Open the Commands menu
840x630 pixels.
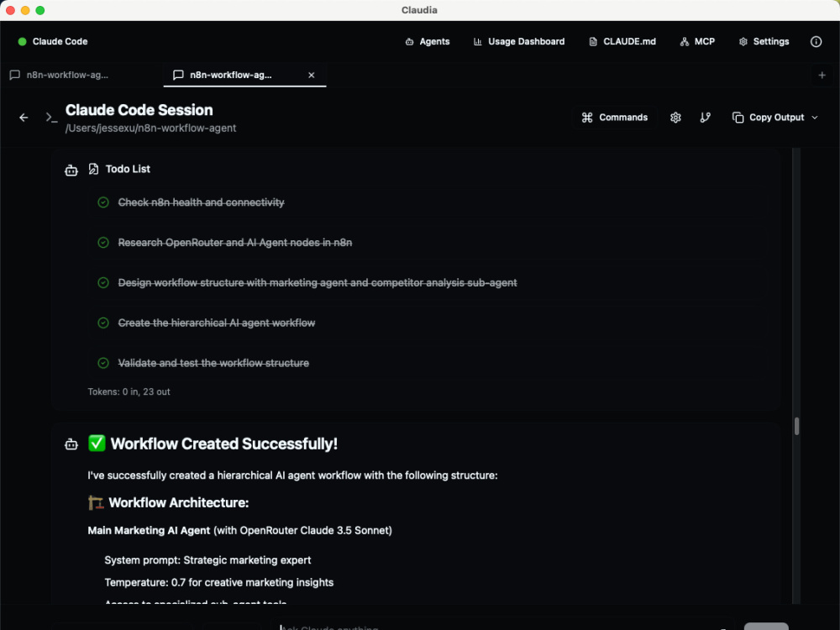(x=615, y=118)
